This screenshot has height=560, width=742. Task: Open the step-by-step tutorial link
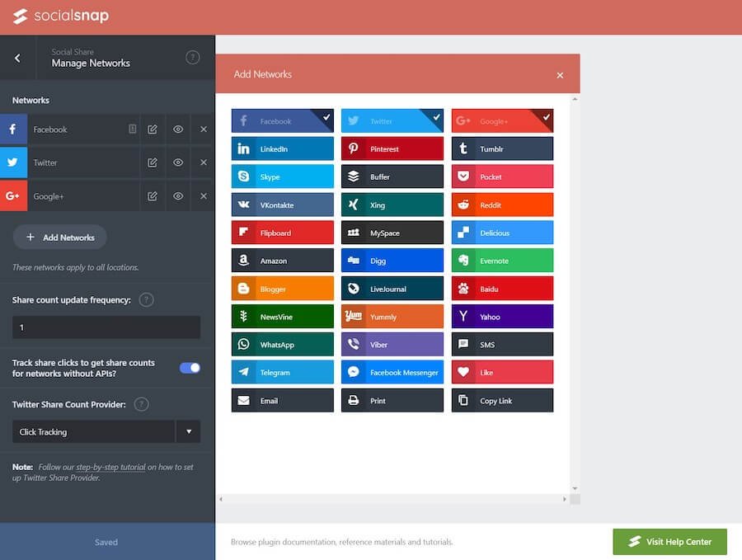pos(110,467)
